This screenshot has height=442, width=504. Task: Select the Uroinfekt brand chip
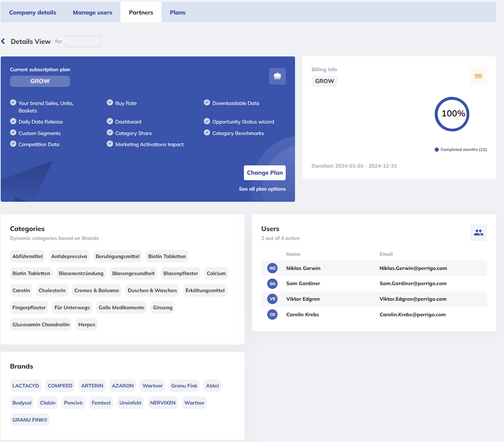click(130, 403)
